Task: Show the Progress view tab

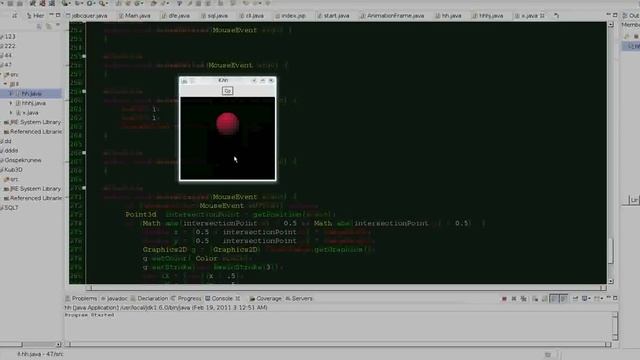Action: pos(186,298)
